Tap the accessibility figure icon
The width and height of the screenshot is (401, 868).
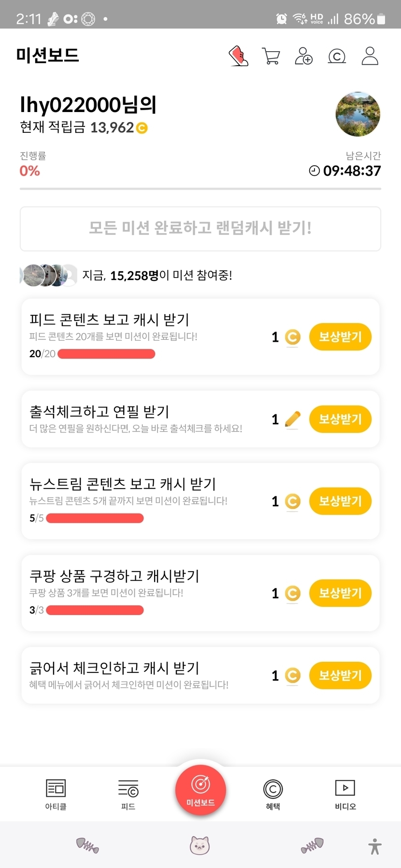tap(375, 846)
